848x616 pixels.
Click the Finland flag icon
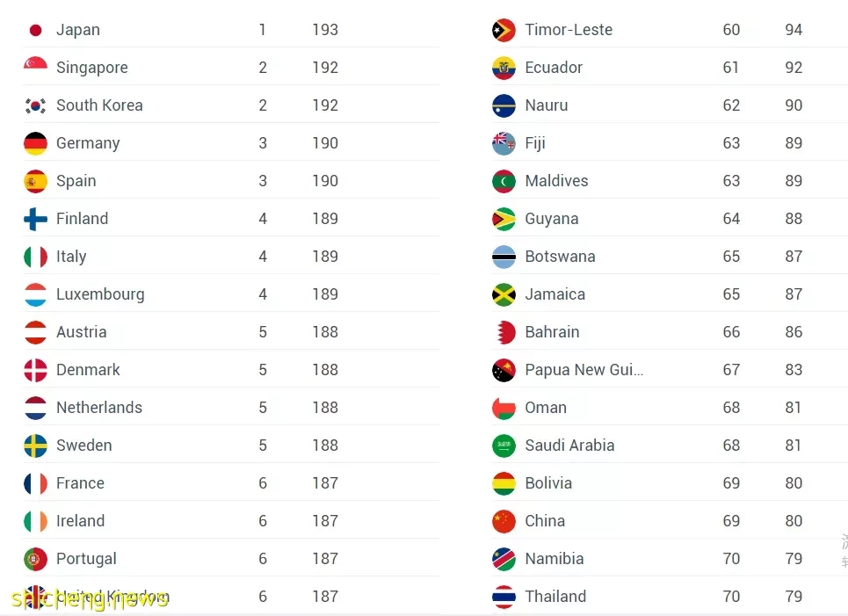[36, 219]
